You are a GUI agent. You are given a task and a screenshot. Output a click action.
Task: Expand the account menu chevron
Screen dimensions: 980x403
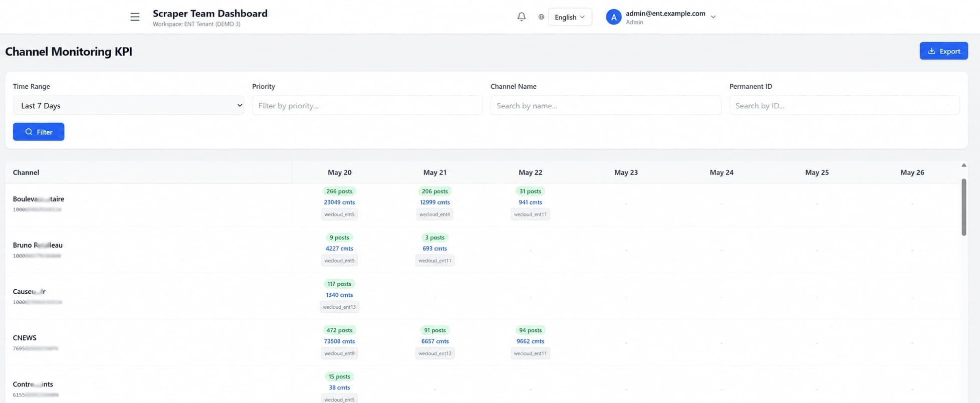click(x=713, y=17)
